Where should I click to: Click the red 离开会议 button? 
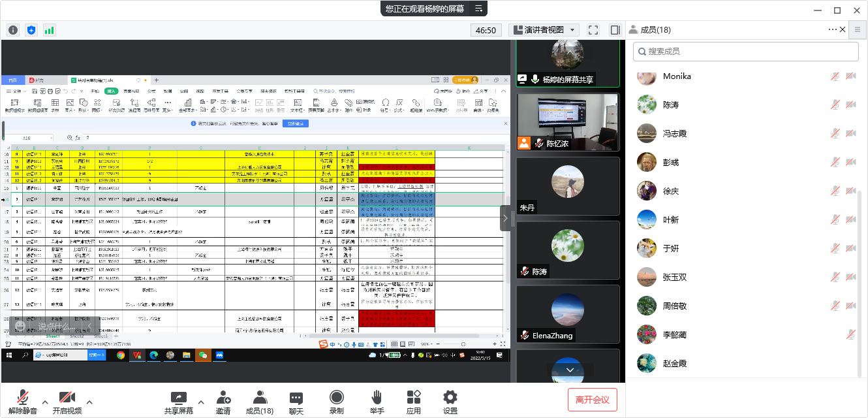click(592, 400)
